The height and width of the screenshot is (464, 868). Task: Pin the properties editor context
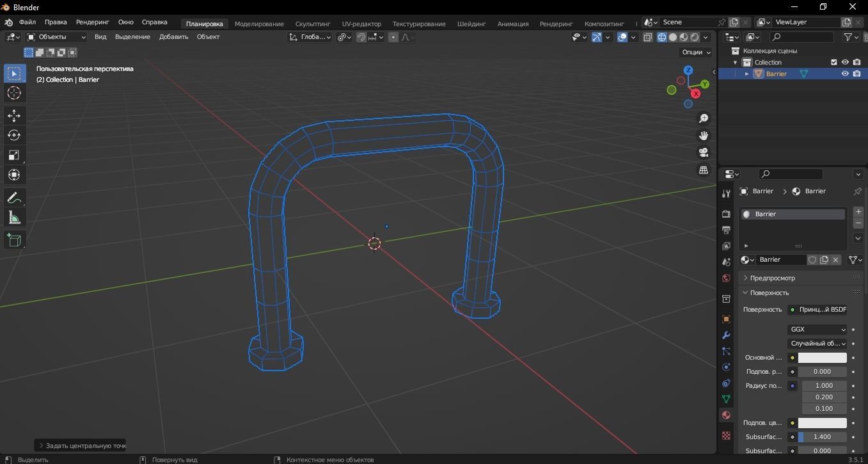[x=858, y=191]
